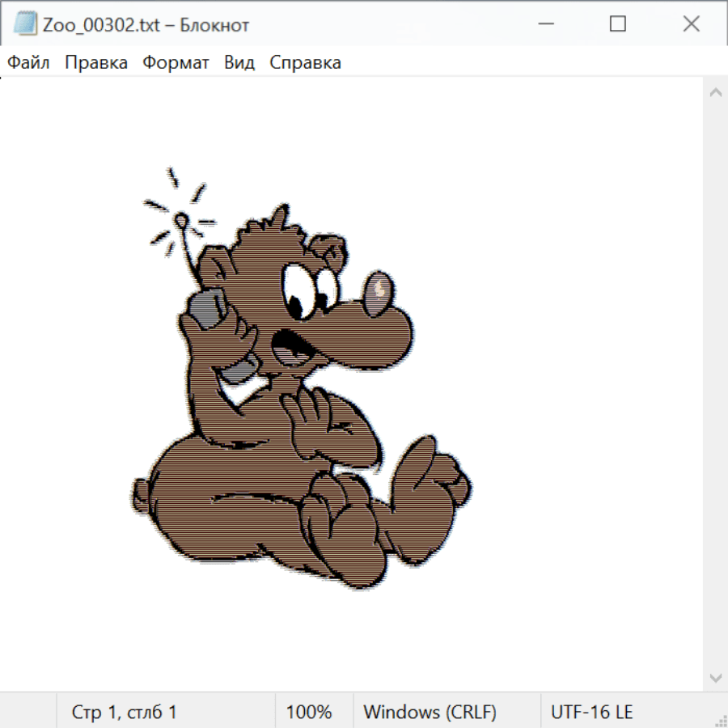Click the Windows (CRLF) line ending indicator
This screenshot has width=728, height=728.
click(x=430, y=712)
